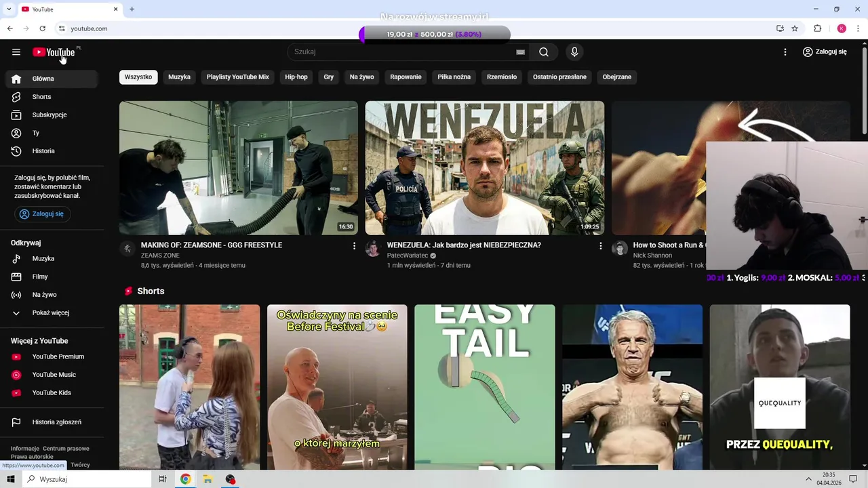Start voice search with microphone icon

tap(574, 52)
